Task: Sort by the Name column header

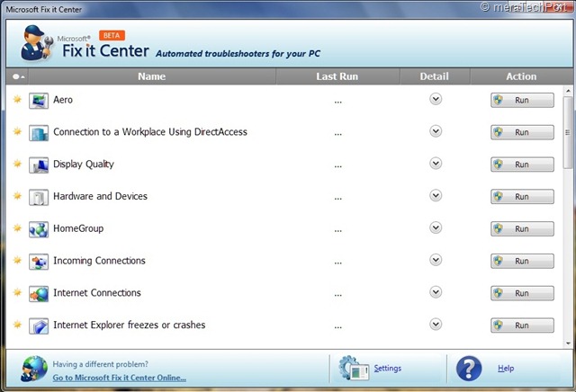Action: [152, 76]
